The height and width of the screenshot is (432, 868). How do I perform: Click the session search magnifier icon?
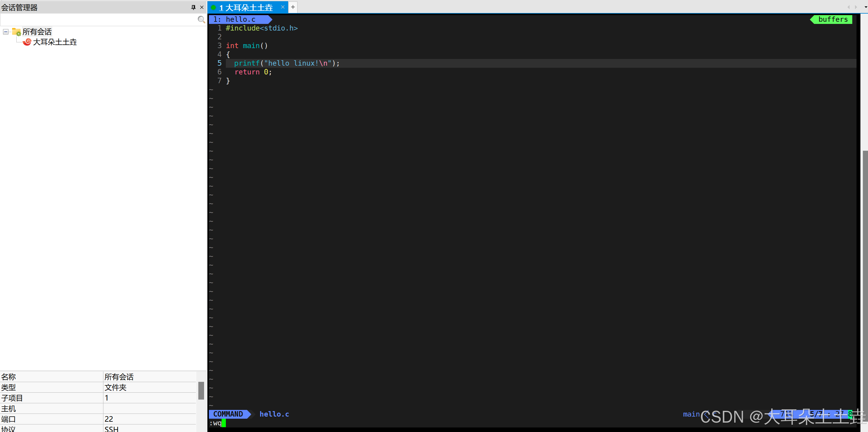click(x=201, y=20)
